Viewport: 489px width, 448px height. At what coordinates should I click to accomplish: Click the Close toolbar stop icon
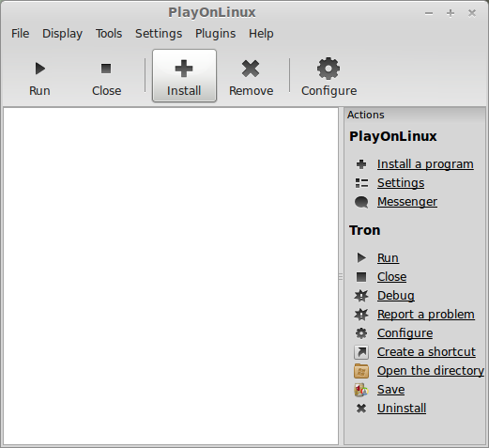[x=106, y=69]
